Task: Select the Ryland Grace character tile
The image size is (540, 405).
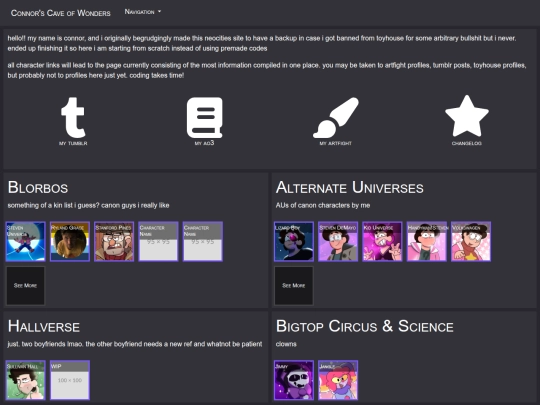Action: coord(70,241)
